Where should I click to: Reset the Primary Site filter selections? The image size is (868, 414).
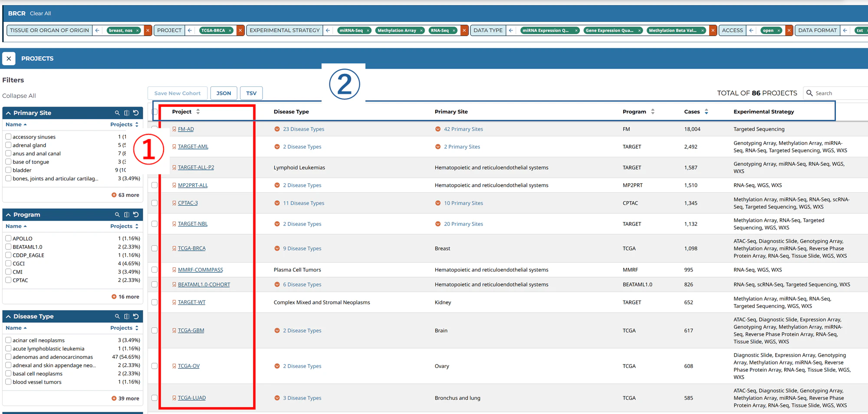click(x=136, y=113)
